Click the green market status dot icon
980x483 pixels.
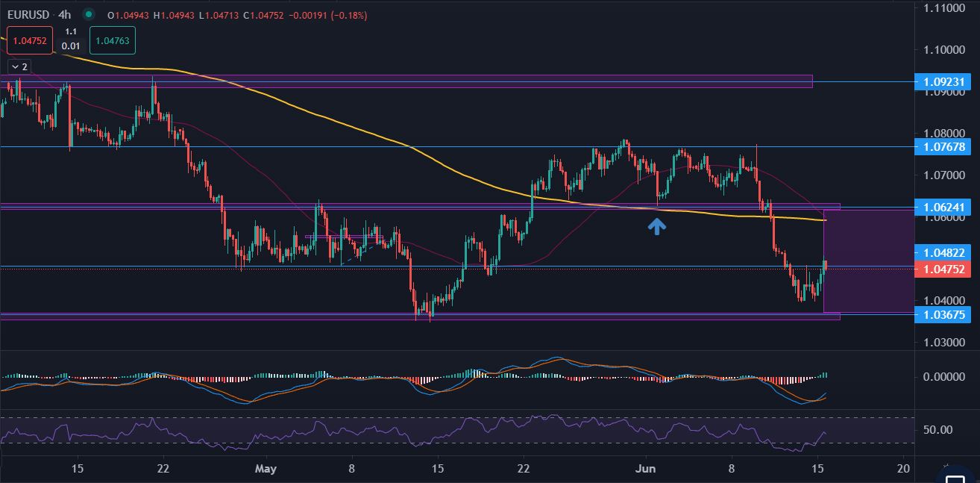tap(87, 14)
